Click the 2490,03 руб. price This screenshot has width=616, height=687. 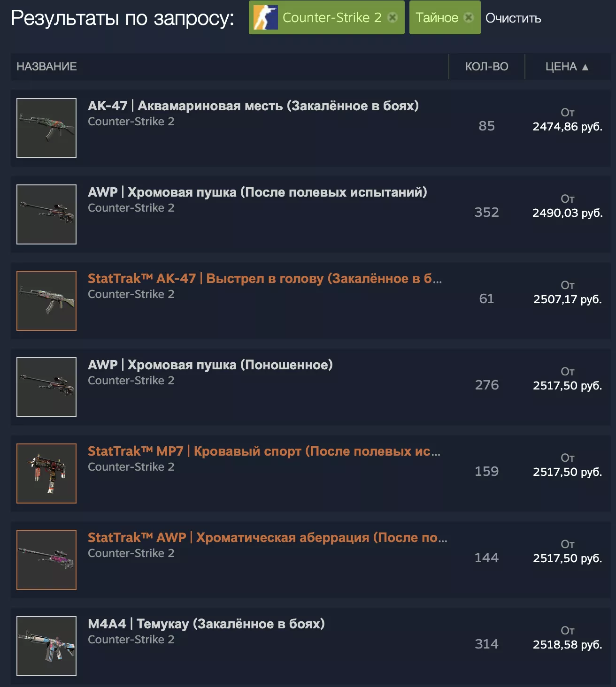[x=567, y=213]
